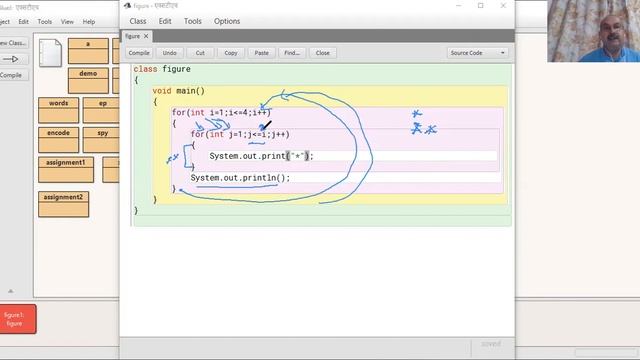Screen dimensions: 640x360
Task: Select class box 'a'
Action: 88,51
